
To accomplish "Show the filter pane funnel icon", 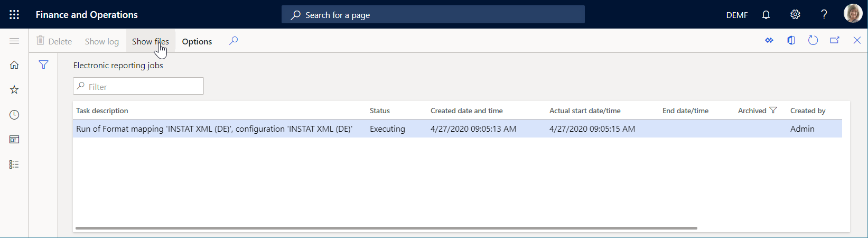I will pyautogui.click(x=44, y=65).
